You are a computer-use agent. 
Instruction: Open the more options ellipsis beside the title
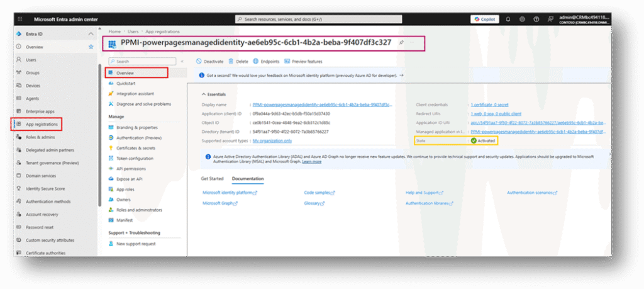[x=412, y=43]
